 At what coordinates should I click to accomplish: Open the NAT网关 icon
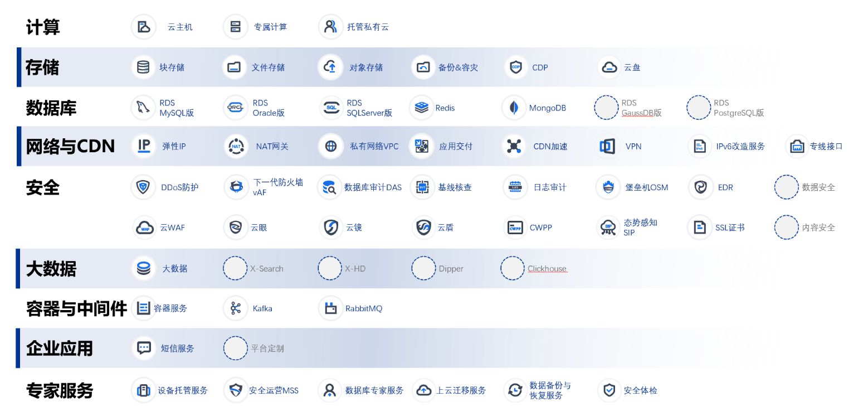[x=236, y=146]
